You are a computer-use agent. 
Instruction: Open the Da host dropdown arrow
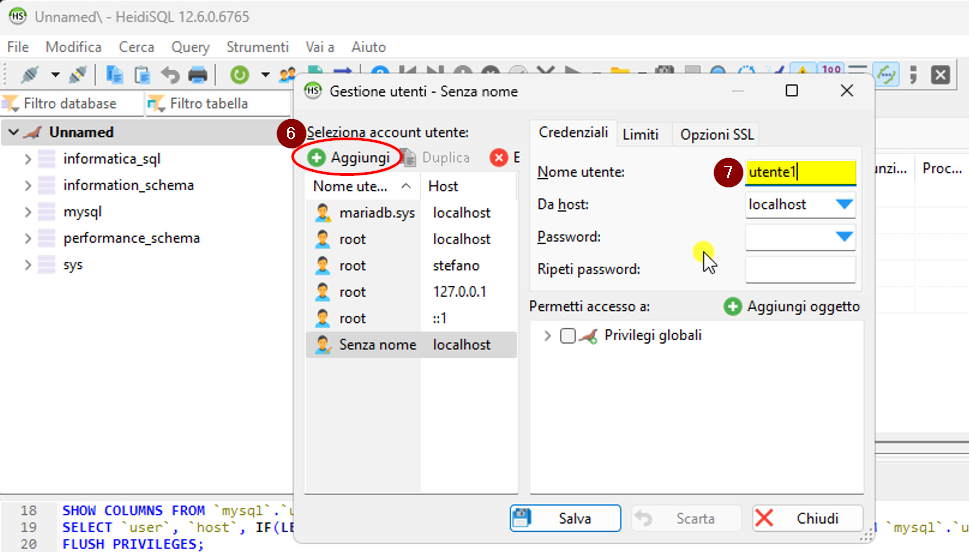(x=844, y=205)
